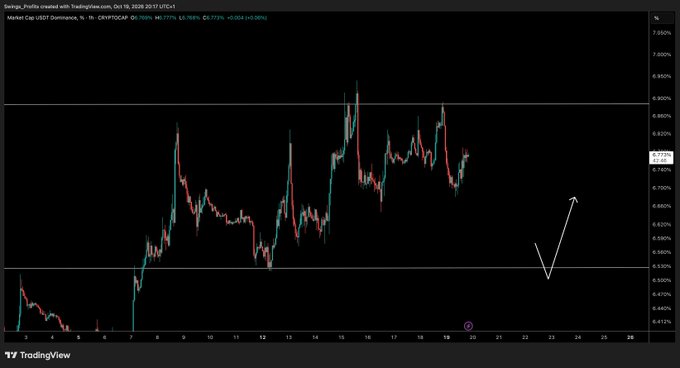Click date 15 on the time axis
680x368 pixels.
[x=341, y=337]
